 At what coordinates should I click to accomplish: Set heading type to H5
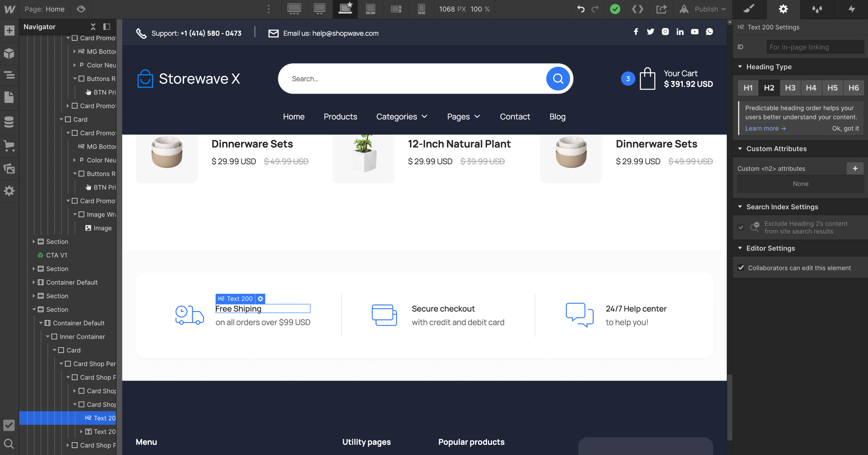click(x=832, y=88)
